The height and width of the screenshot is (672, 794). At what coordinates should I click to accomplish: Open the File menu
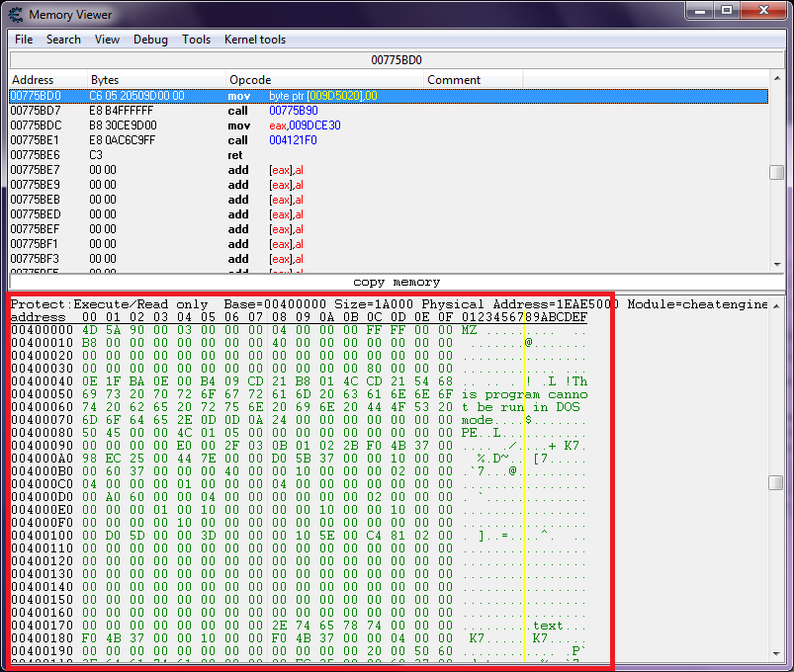24,40
